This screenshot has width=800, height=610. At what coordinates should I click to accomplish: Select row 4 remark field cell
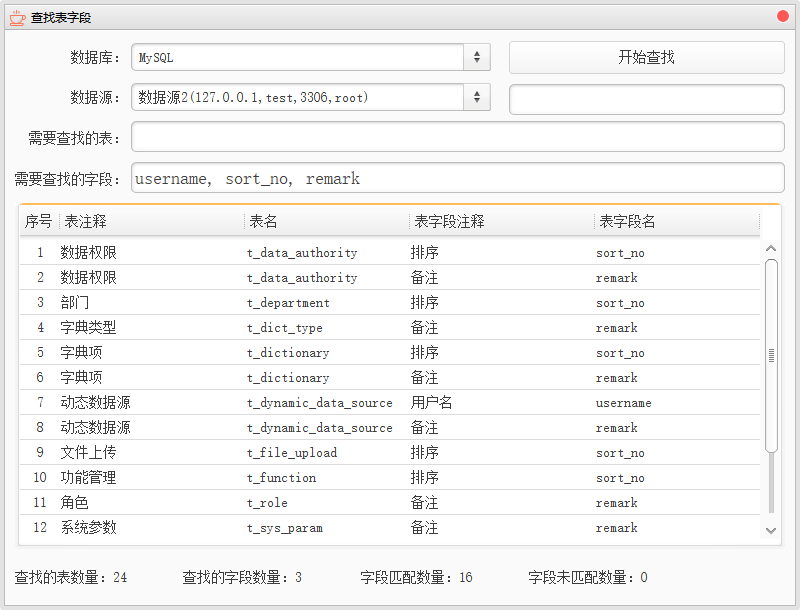coord(616,327)
